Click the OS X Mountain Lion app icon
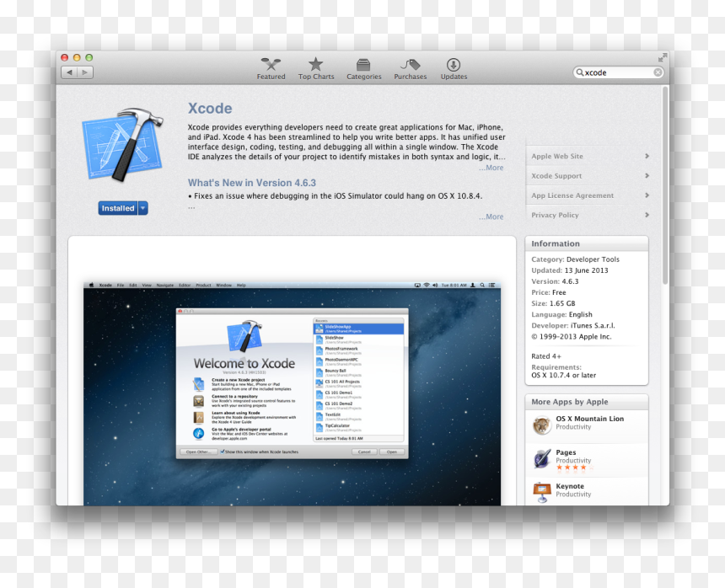725x588 pixels. click(x=541, y=425)
